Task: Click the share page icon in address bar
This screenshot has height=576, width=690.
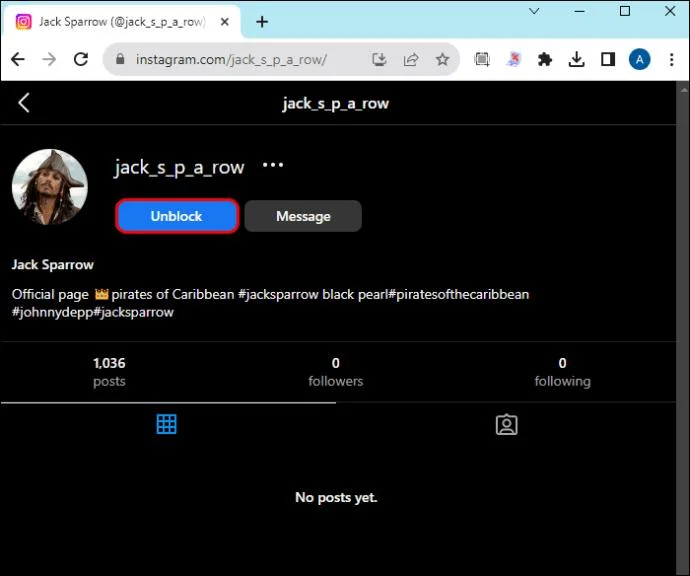Action: coord(411,59)
